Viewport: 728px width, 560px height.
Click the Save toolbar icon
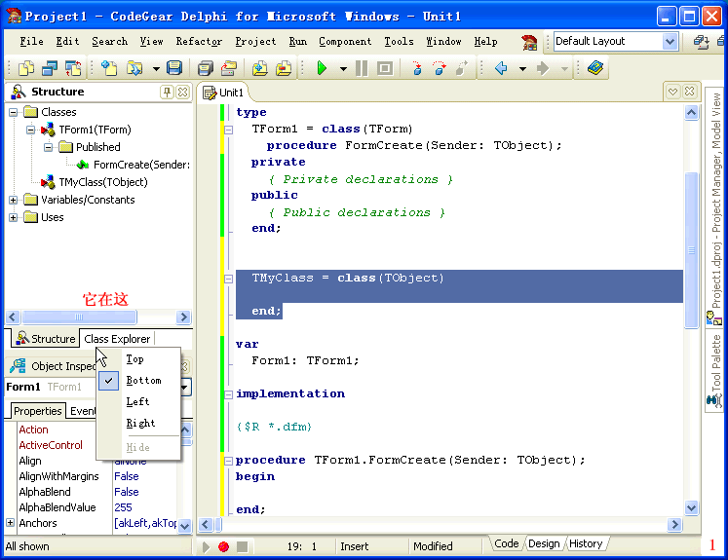click(x=174, y=69)
